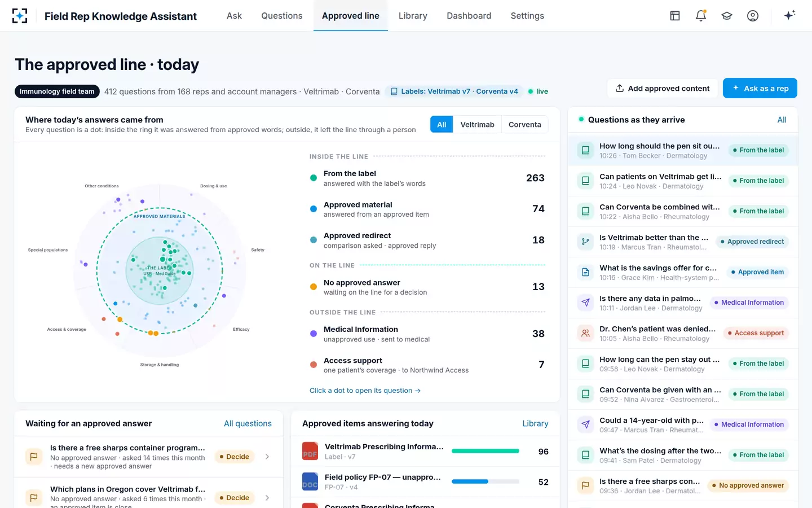Viewport: 812px width, 508px height.
Task: Open the graduation cap training icon
Action: pos(727,16)
